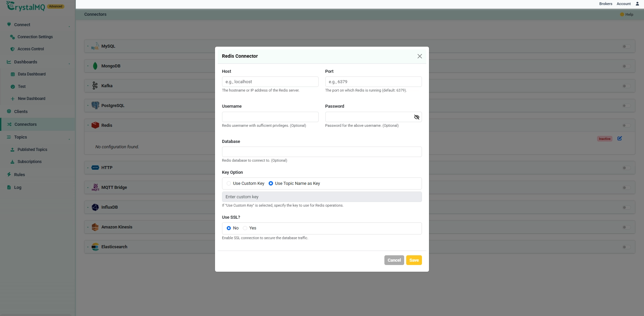
Task: Open Published Topics in the sidebar
Action: 32,150
